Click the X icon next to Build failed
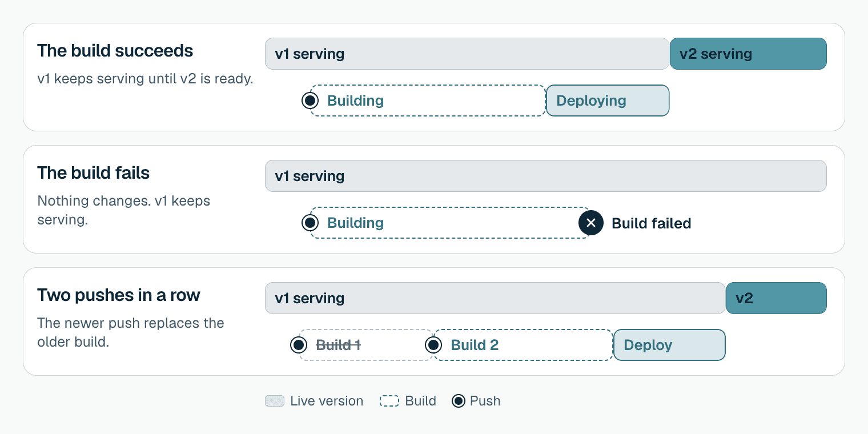Image resolution: width=868 pixels, height=434 pixels. [x=591, y=223]
